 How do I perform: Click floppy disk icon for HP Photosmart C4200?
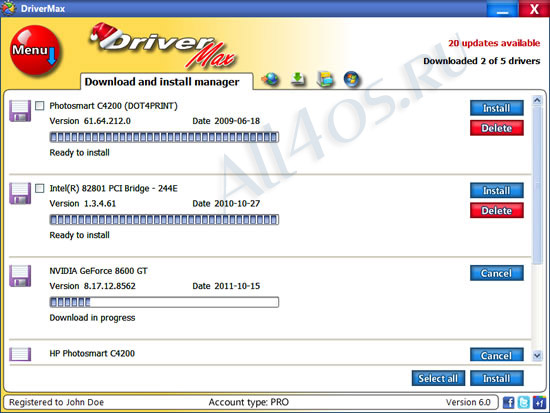[x=20, y=354]
